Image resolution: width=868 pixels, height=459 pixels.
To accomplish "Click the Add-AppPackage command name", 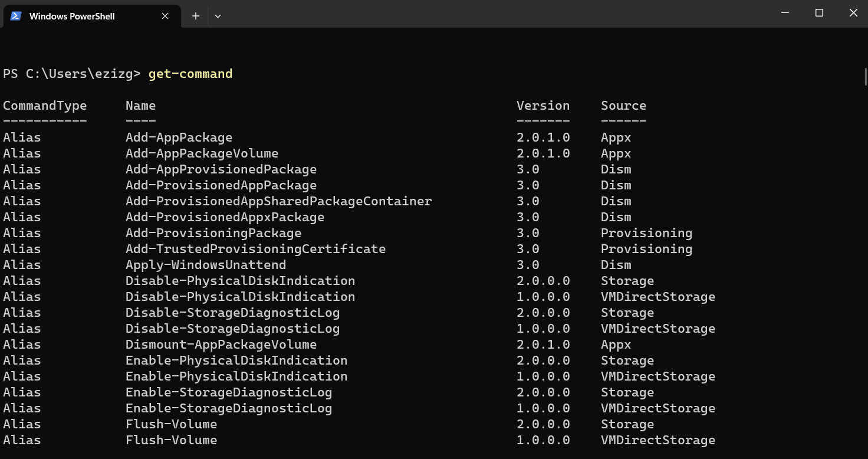I will coord(179,137).
